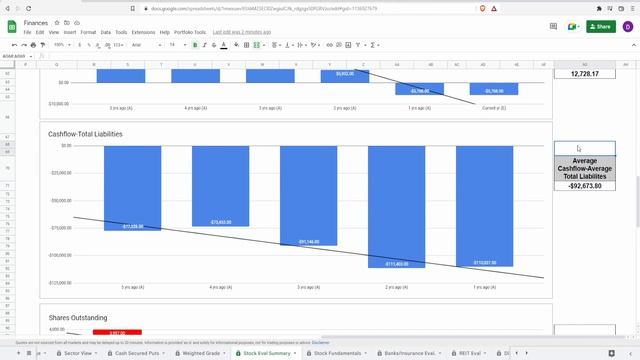The height and width of the screenshot is (360, 640).
Task: Toggle strikethrough formatting
Action: click(x=214, y=45)
